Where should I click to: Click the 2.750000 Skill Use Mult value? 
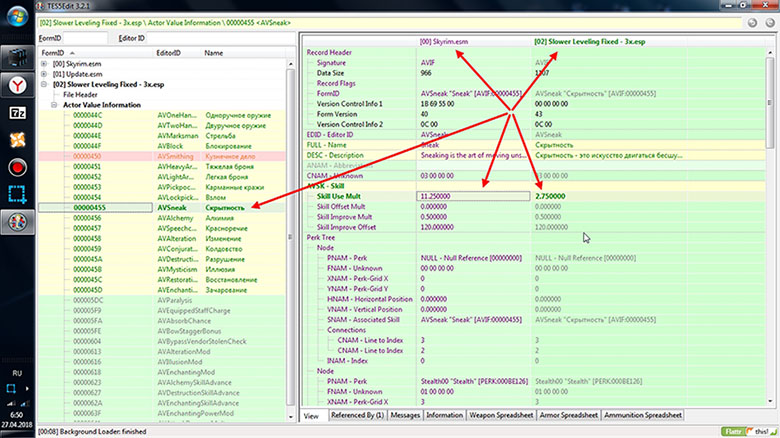click(550, 196)
